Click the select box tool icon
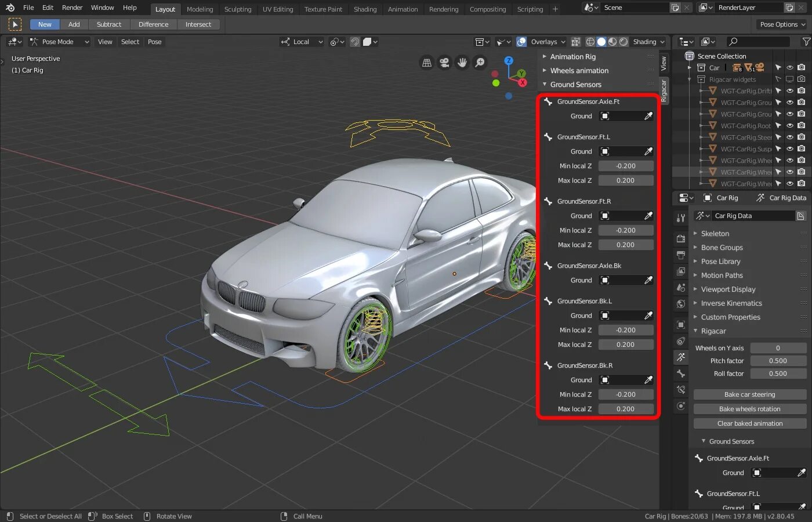This screenshot has width=812, height=522. pos(15,24)
